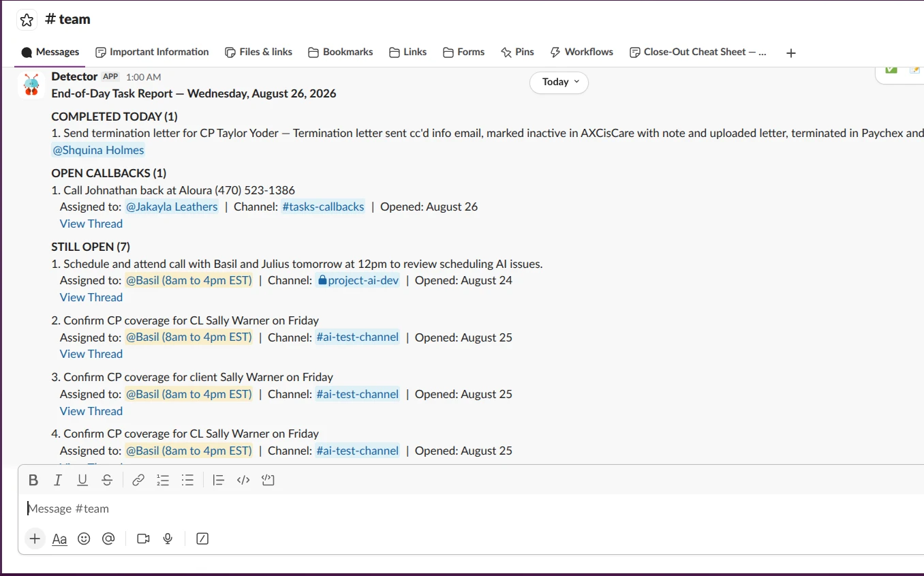Click the @Shquina Holmes mention
The image size is (924, 576).
pyautogui.click(x=98, y=150)
